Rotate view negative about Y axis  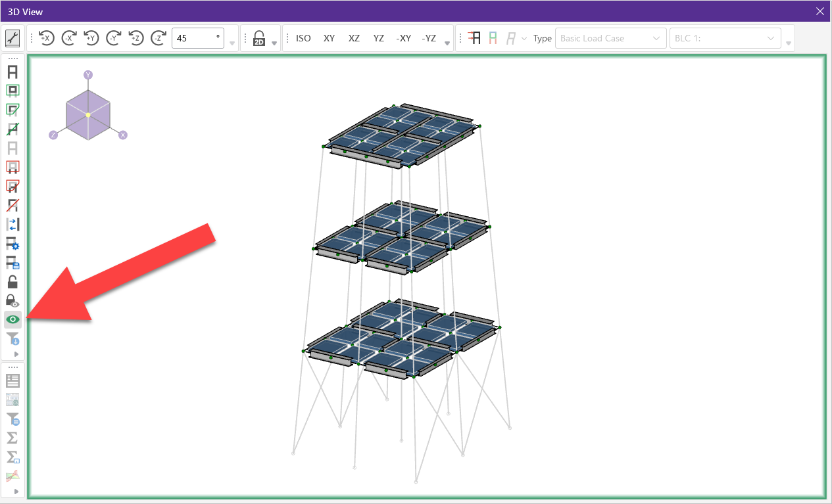pos(114,38)
